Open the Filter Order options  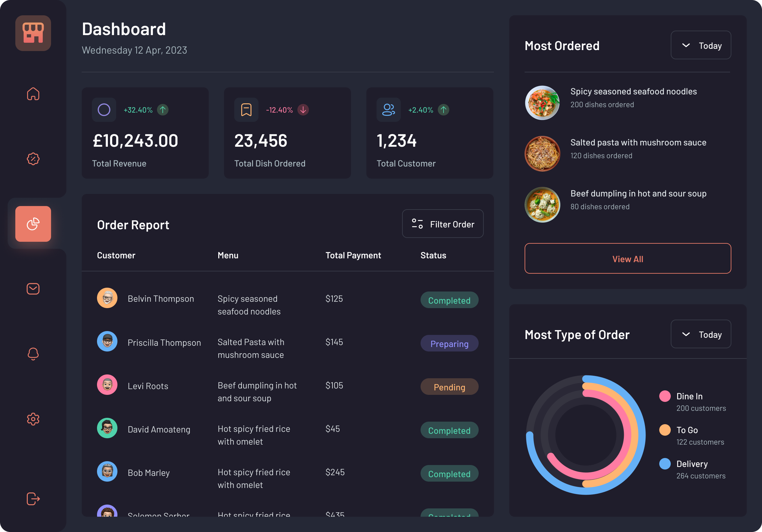pyautogui.click(x=442, y=224)
